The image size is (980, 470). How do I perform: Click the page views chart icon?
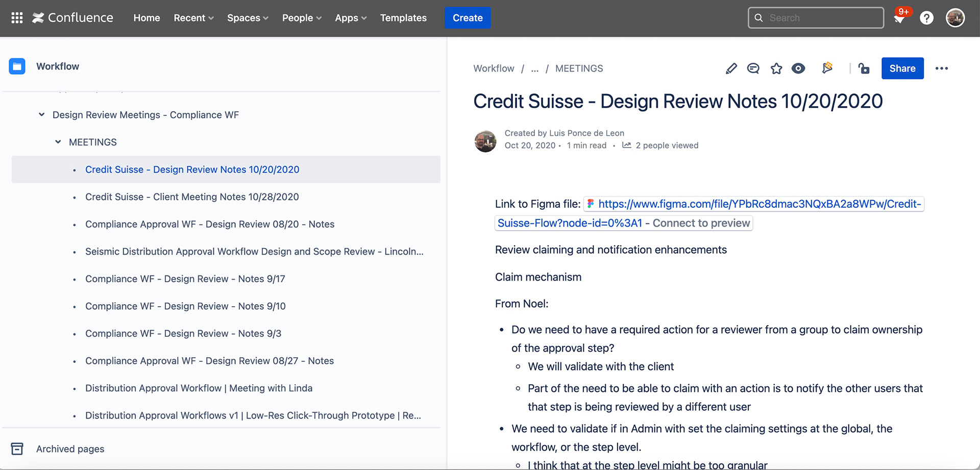click(x=627, y=145)
